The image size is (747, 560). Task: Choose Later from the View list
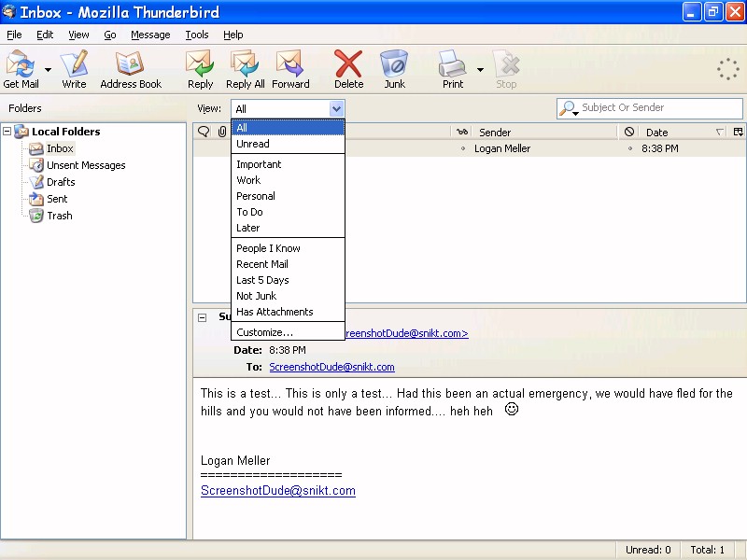pos(288,228)
